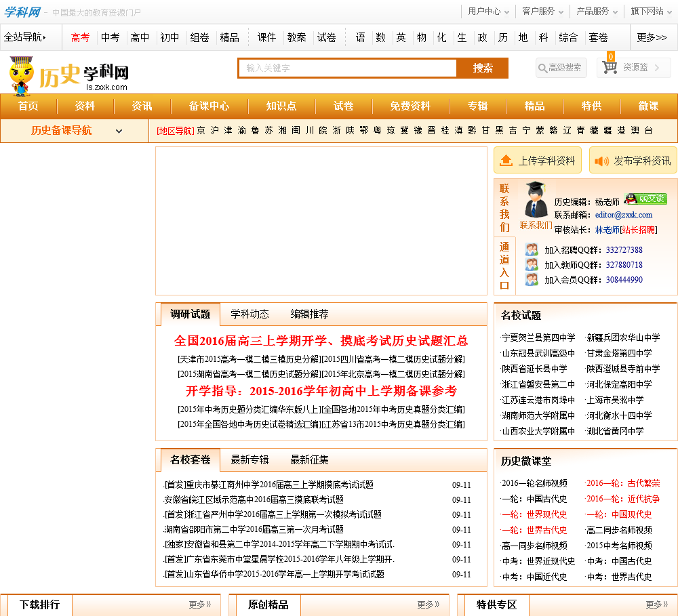The width and height of the screenshot is (678, 616).
Task: Click the speaker icon for 发布学科资讯
Action: [x=601, y=161]
